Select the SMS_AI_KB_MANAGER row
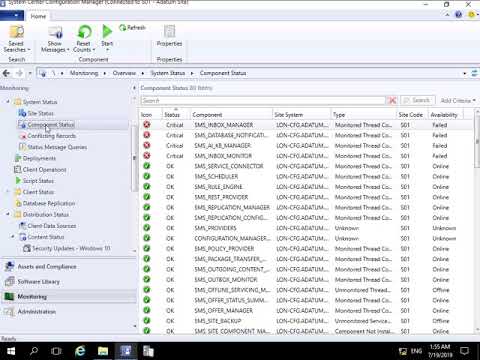Image resolution: width=480 pixels, height=360 pixels. click(306, 146)
